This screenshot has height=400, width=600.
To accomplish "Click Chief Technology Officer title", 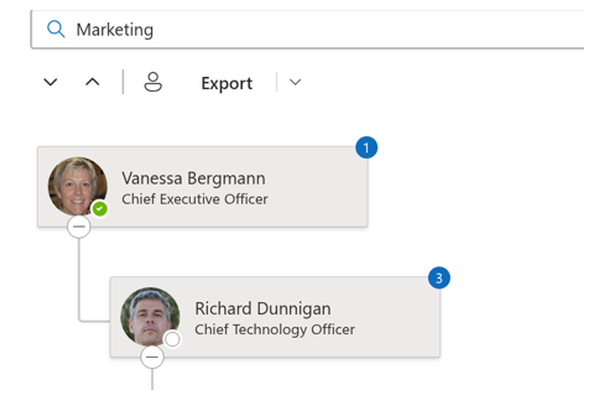I will coord(275,330).
